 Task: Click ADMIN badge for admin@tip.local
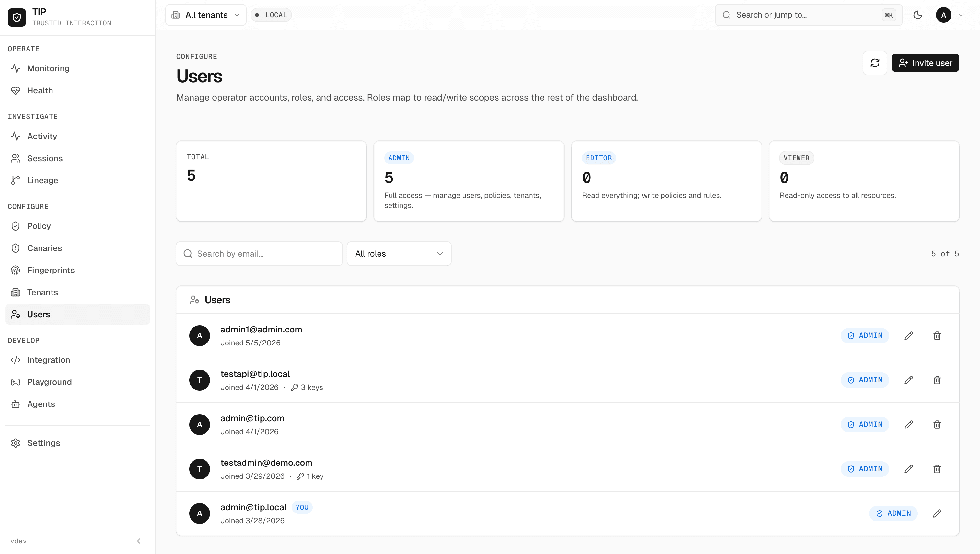coord(893,513)
